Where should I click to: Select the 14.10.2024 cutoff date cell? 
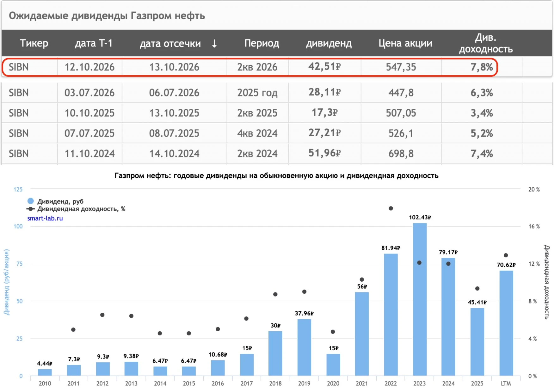point(174,154)
